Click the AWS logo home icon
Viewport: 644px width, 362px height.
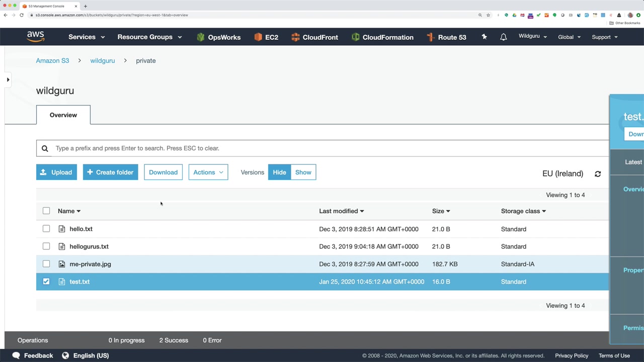(36, 37)
